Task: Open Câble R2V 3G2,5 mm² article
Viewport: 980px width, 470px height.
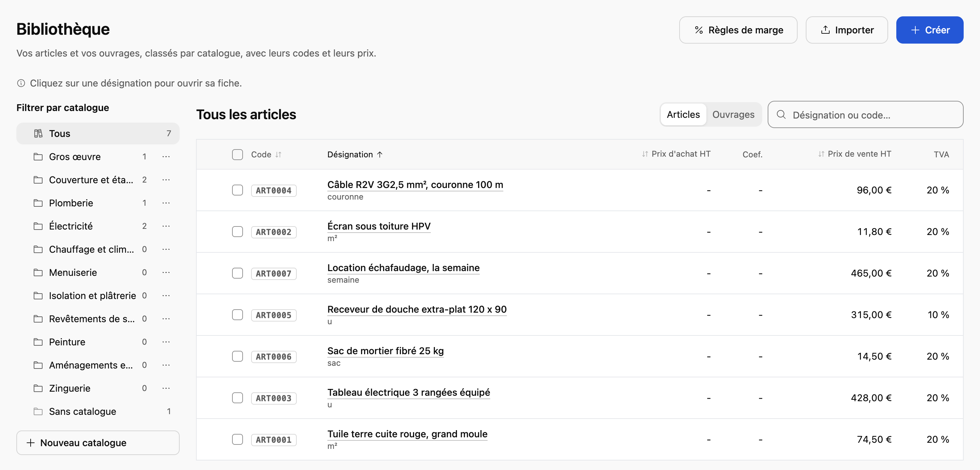Action: click(415, 185)
